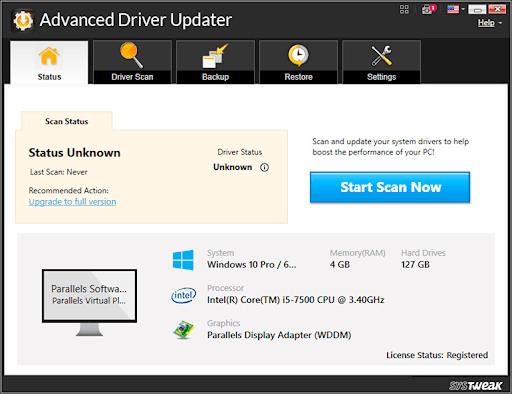The height and width of the screenshot is (394, 512).
Task: Click Upgrade to full version link
Action: point(72,202)
